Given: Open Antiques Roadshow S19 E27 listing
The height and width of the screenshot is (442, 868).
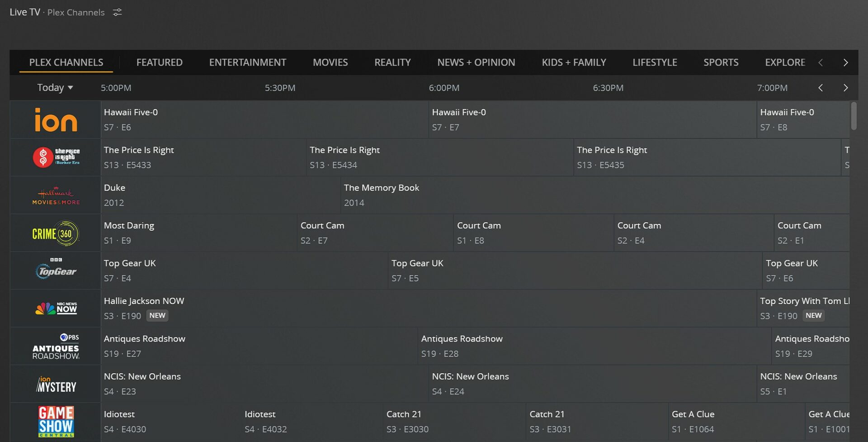Looking at the screenshot, I should tap(259, 346).
